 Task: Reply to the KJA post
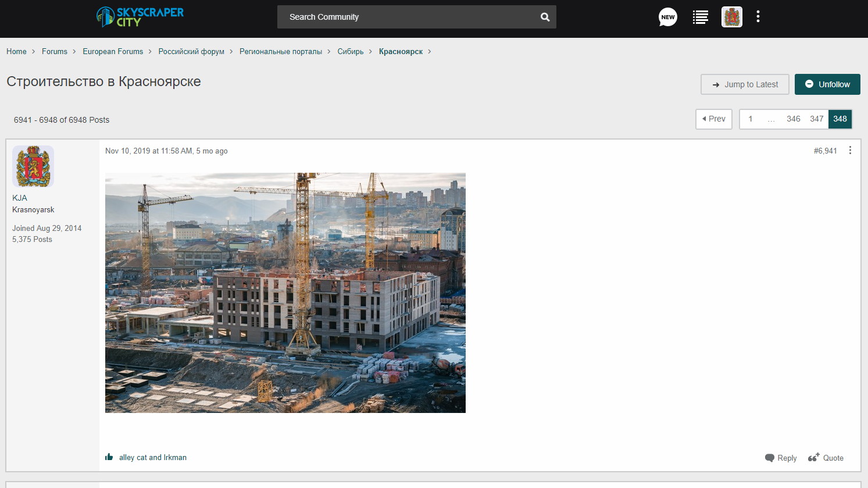781,458
